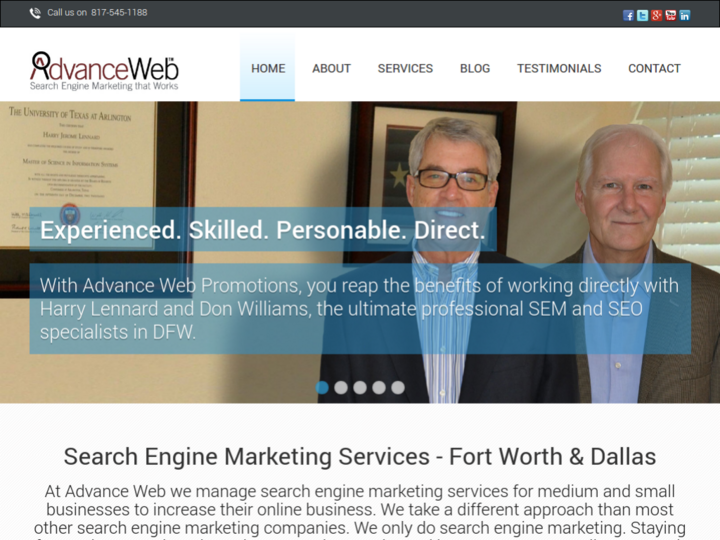The image size is (720, 540).
Task: Click the AdvanceWeb logo
Action: point(104,71)
